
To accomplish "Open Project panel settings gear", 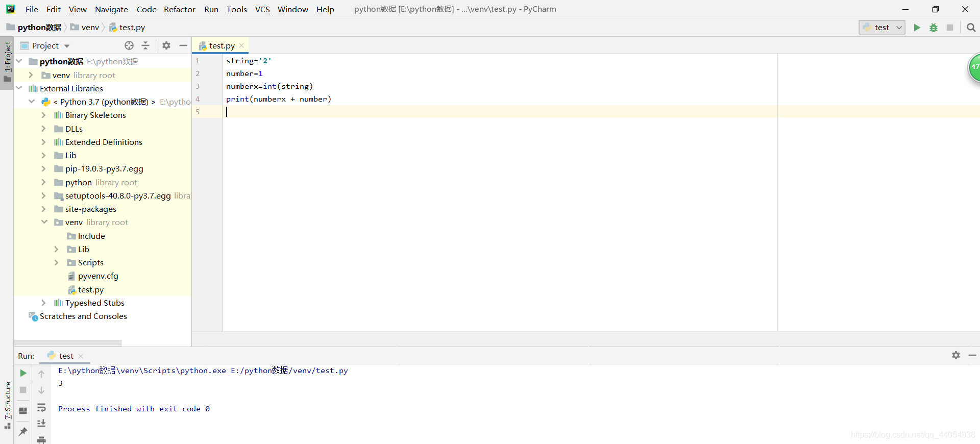I will coord(166,45).
